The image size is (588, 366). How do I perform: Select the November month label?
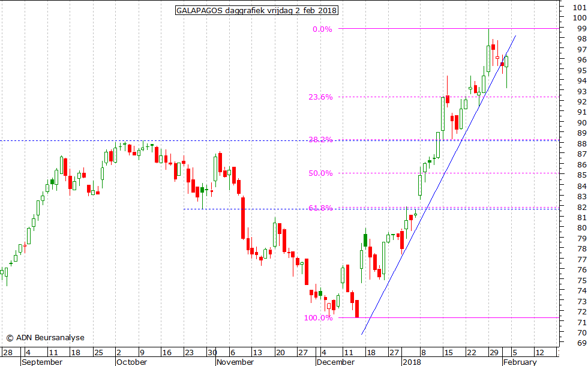[x=235, y=362]
